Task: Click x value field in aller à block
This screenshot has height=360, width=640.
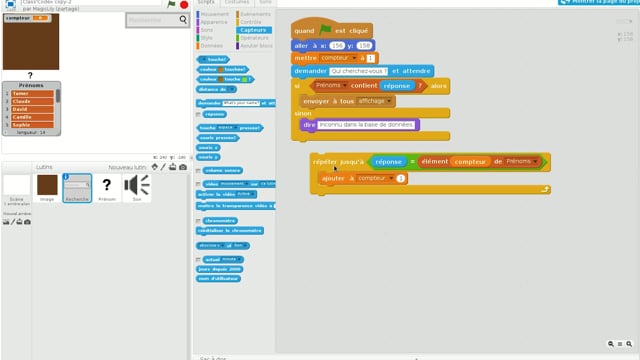Action: [x=337, y=46]
